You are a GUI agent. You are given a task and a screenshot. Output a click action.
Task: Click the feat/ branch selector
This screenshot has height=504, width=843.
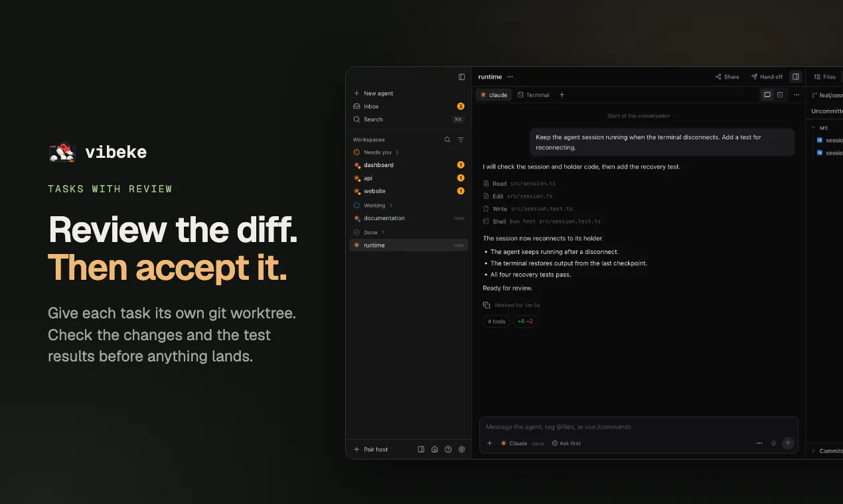(x=827, y=95)
